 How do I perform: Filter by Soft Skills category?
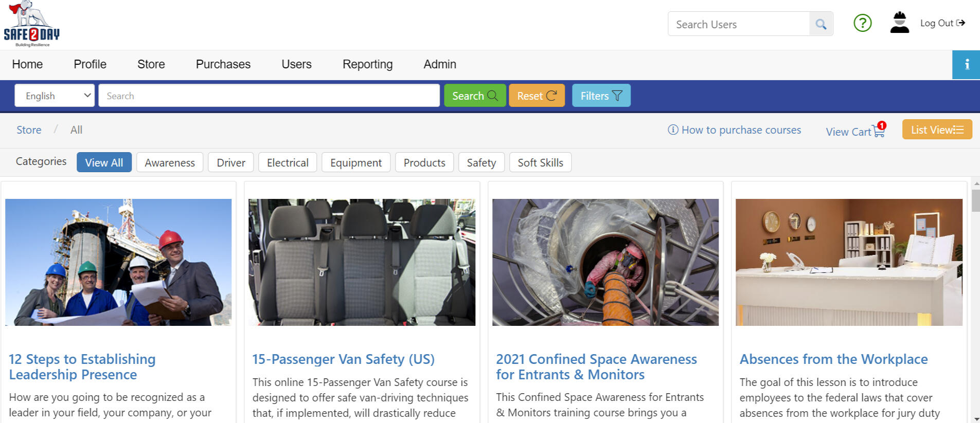[540, 162]
